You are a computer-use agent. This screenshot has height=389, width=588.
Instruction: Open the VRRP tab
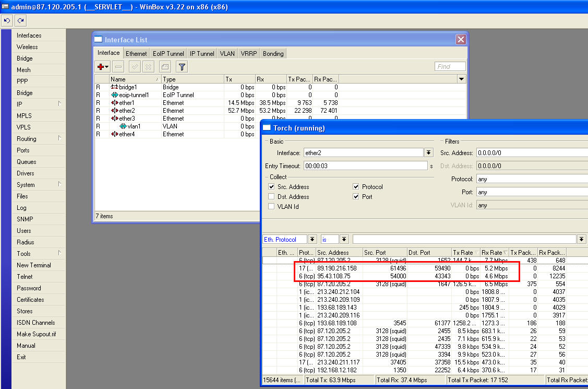pyautogui.click(x=248, y=54)
